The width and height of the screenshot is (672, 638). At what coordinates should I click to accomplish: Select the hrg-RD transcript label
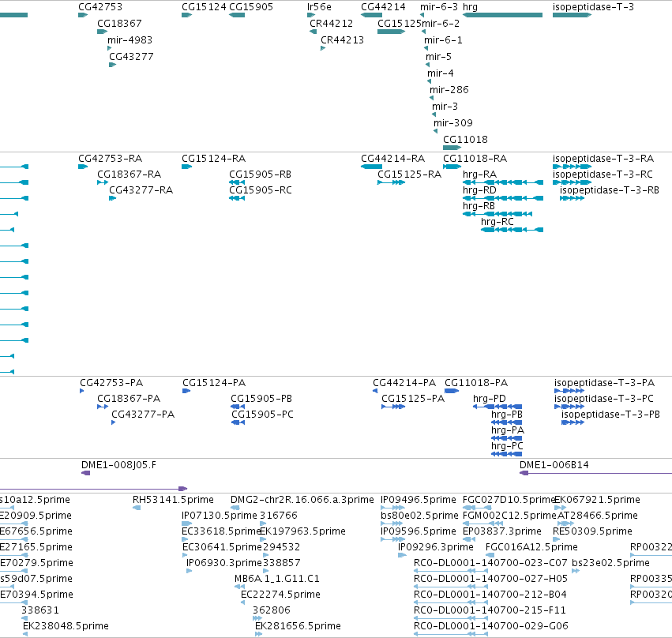coord(479,190)
